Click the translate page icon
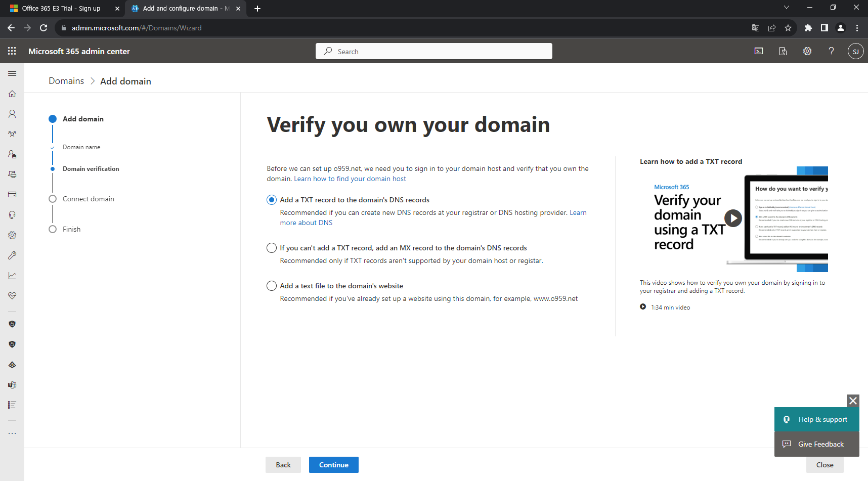Image resolution: width=868 pixels, height=482 pixels. 756,28
